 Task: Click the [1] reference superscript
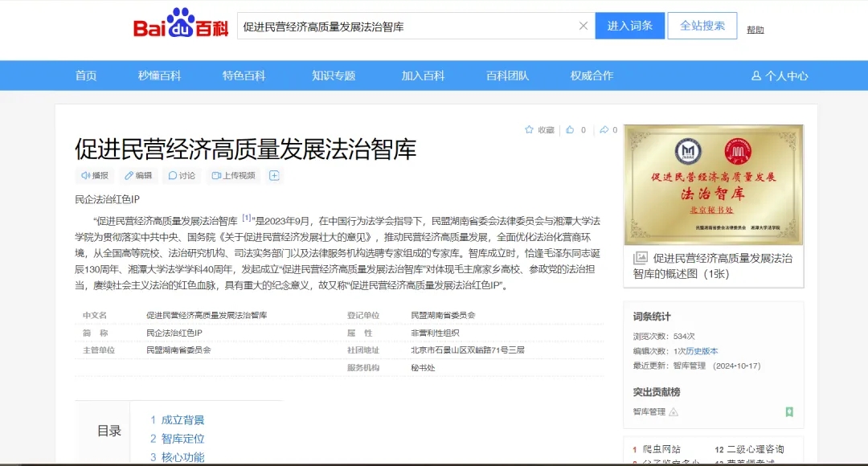point(247,218)
